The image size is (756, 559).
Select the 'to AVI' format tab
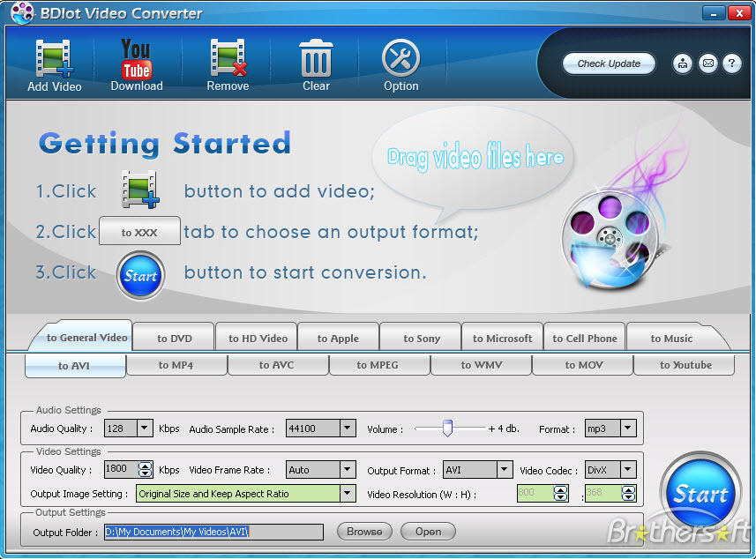(74, 366)
